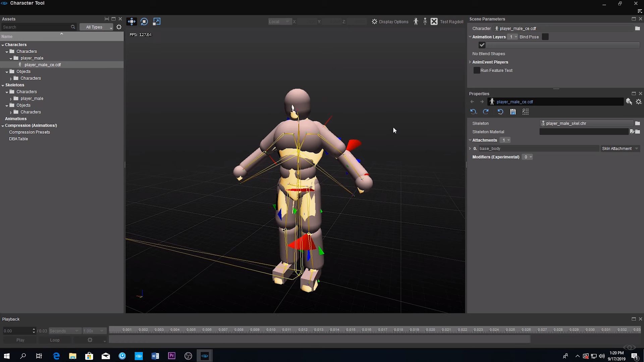The width and height of the screenshot is (644, 362).
Task: Expand the AnimEvent Players section
Action: pyautogui.click(x=470, y=62)
